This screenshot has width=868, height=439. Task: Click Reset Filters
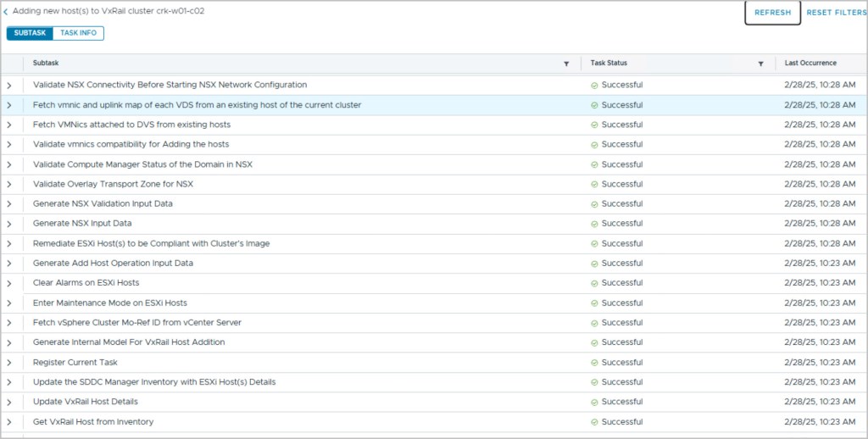(836, 13)
